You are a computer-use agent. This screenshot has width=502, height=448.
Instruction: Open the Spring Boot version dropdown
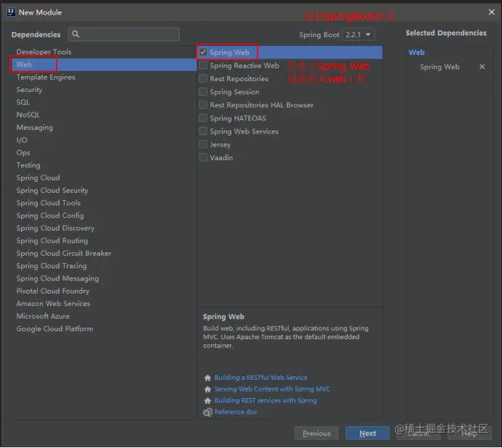[358, 34]
